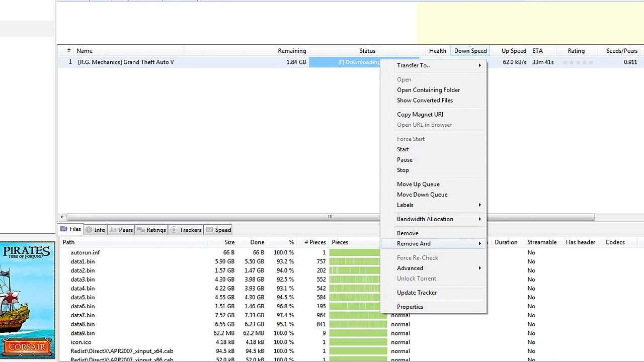Sort torrents by Remaining column header
The width and height of the screenshot is (644, 362).
[x=291, y=51]
